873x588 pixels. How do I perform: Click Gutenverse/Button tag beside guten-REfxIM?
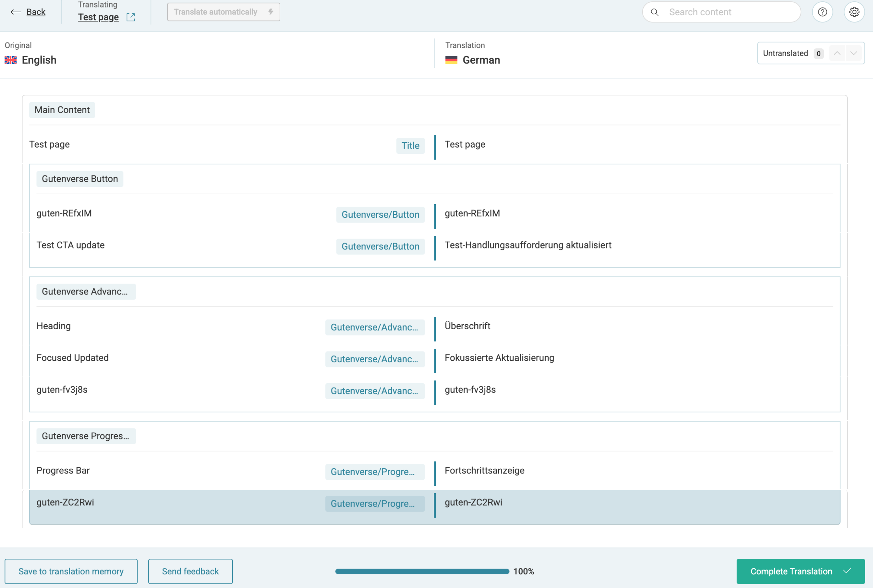[381, 214]
